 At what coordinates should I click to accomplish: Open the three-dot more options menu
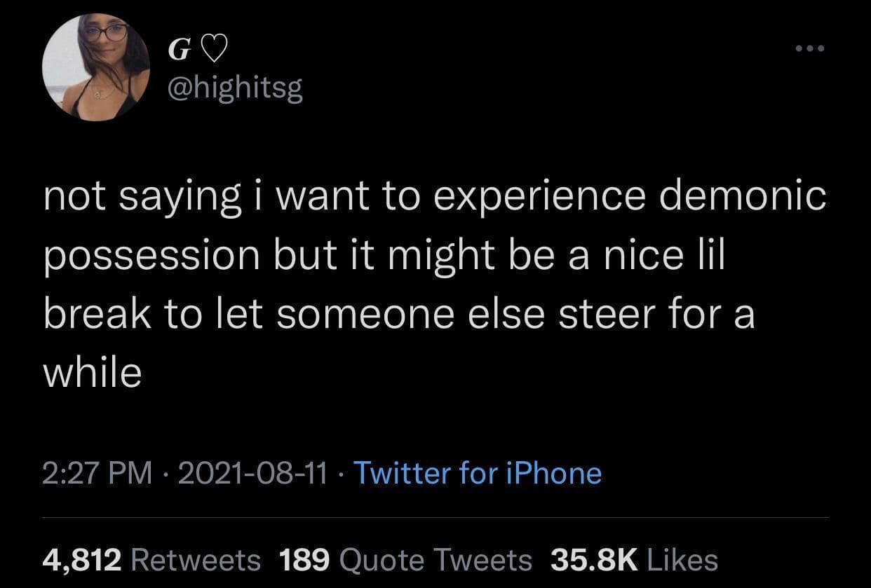click(x=811, y=49)
